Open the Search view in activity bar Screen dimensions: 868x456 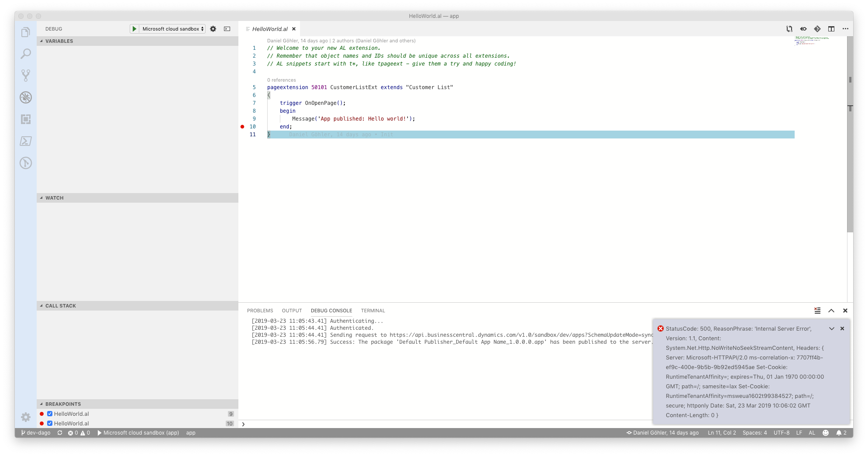click(26, 54)
